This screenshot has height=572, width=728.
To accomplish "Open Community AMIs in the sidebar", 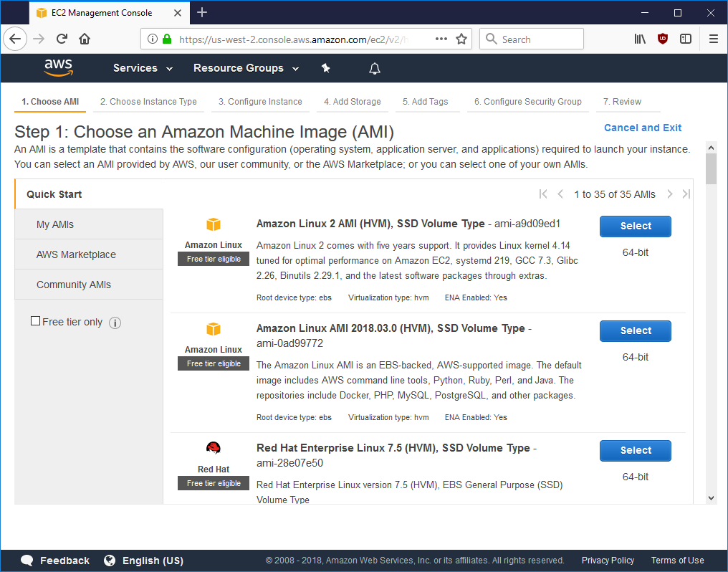I will tap(89, 285).
